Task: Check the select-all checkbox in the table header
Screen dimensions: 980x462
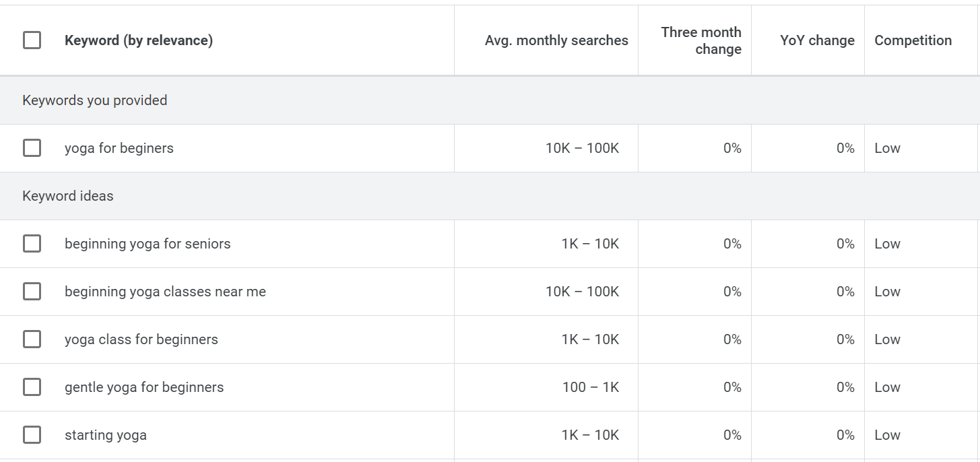Action: pos(32,40)
